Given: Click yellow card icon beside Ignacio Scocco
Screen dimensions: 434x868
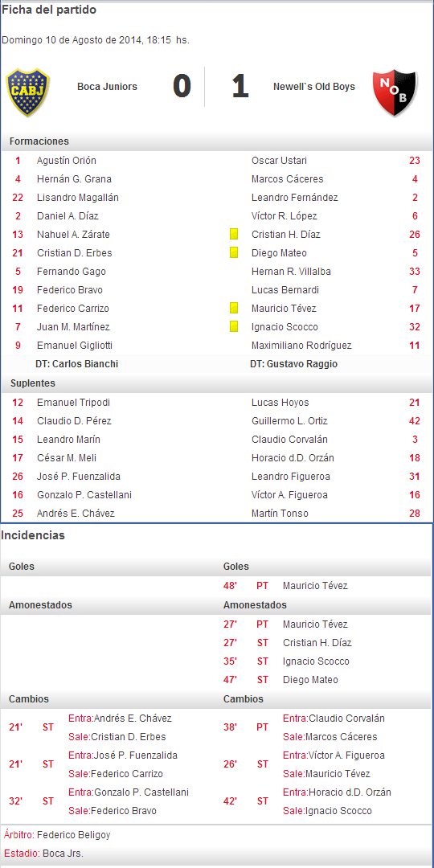Looking at the screenshot, I should point(234,326).
